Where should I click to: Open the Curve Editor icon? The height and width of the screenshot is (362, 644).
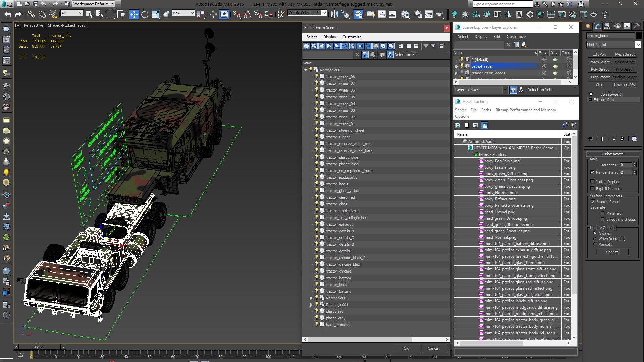(x=382, y=14)
